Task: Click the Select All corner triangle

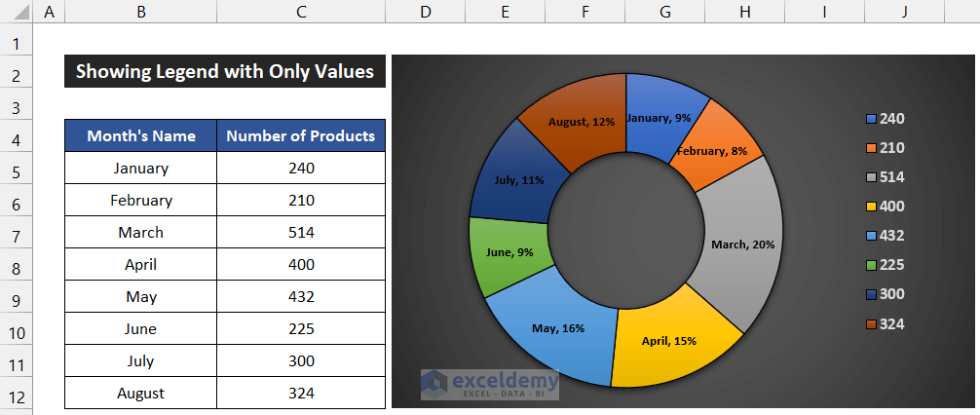Action: [x=17, y=12]
